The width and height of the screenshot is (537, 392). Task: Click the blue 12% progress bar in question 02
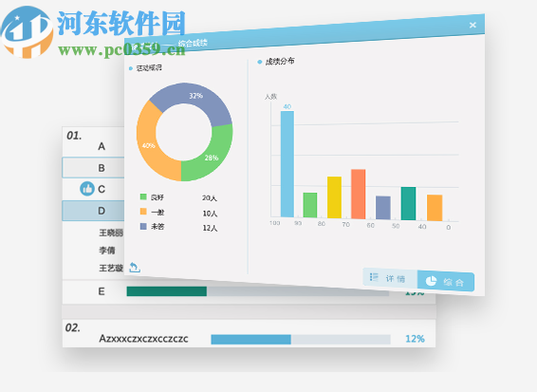[x=250, y=340]
